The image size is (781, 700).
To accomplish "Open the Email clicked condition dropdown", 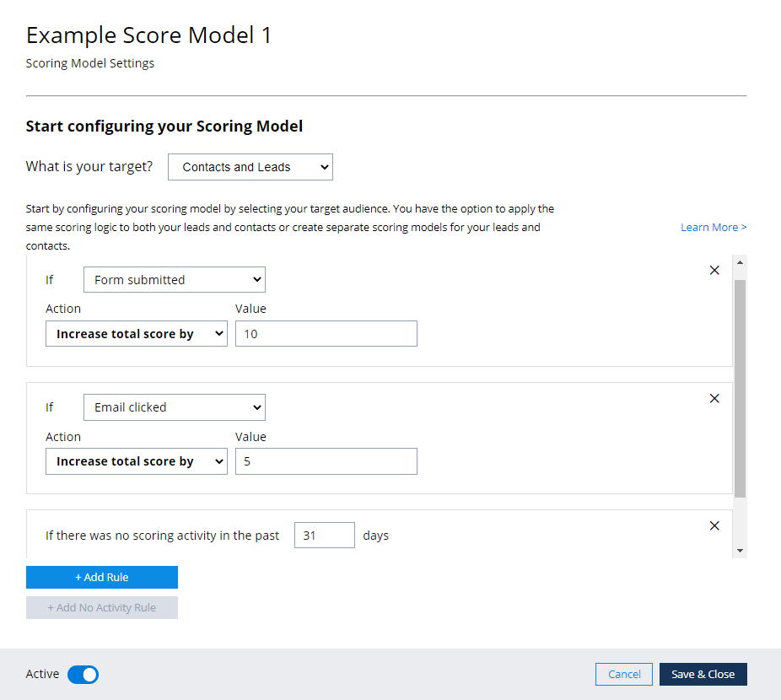I will (x=175, y=407).
